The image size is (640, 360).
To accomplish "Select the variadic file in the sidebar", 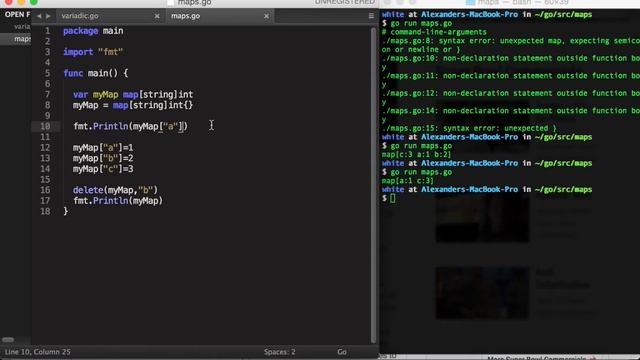I will [x=22, y=27].
